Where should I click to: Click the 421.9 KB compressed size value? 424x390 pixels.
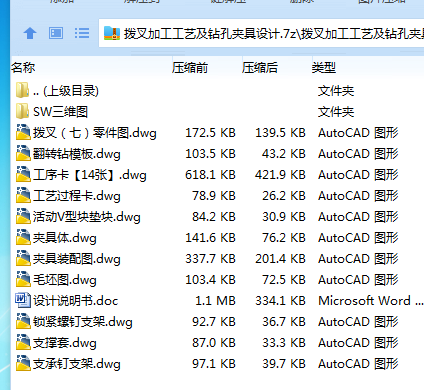pyautogui.click(x=280, y=175)
